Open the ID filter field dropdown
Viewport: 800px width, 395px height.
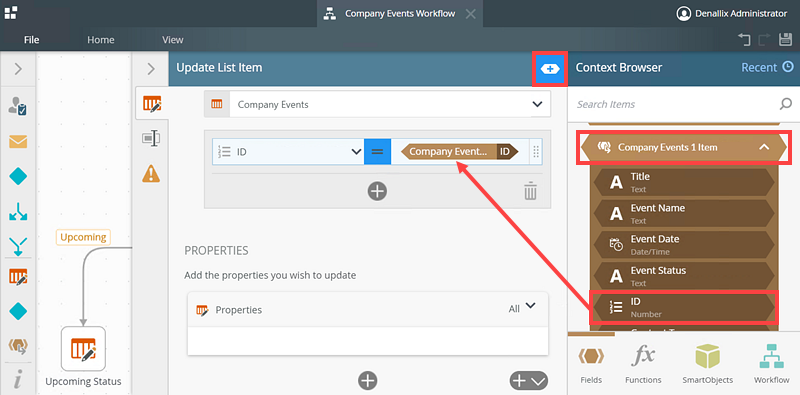coord(357,152)
